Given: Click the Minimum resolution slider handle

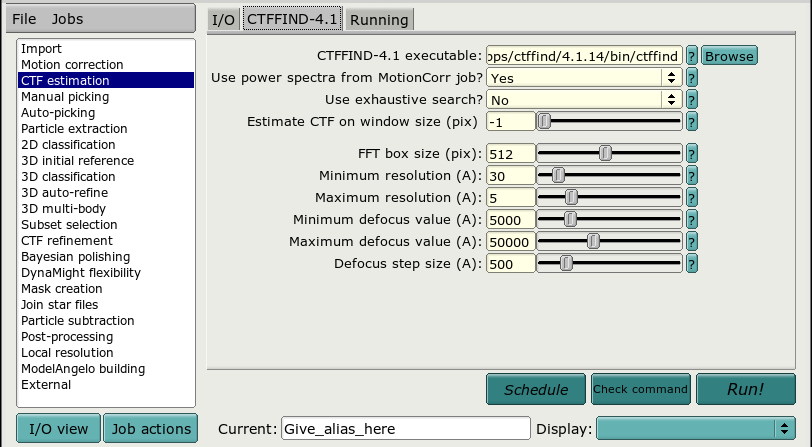Looking at the screenshot, I should (x=558, y=176).
